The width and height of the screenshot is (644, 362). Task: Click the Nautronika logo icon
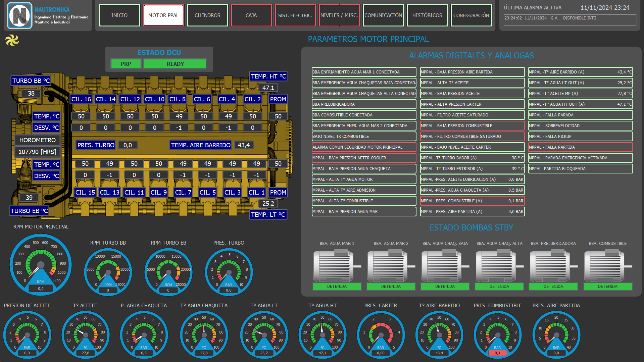[19, 15]
